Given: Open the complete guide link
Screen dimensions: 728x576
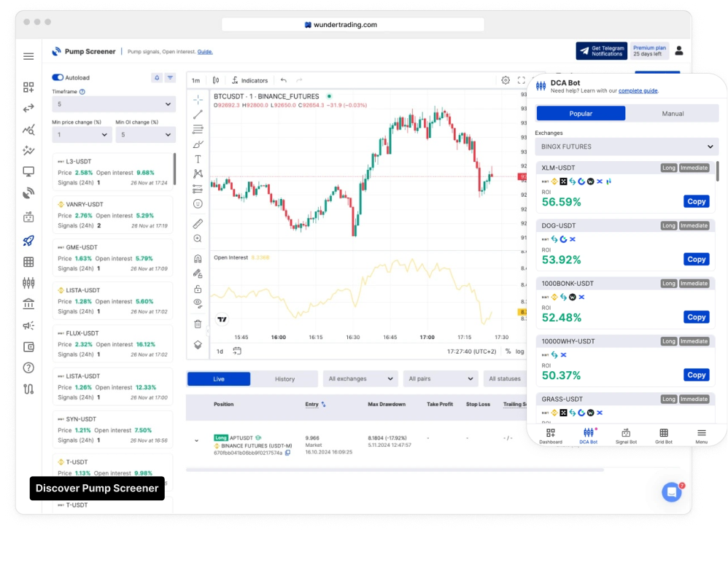Looking at the screenshot, I should [638, 90].
